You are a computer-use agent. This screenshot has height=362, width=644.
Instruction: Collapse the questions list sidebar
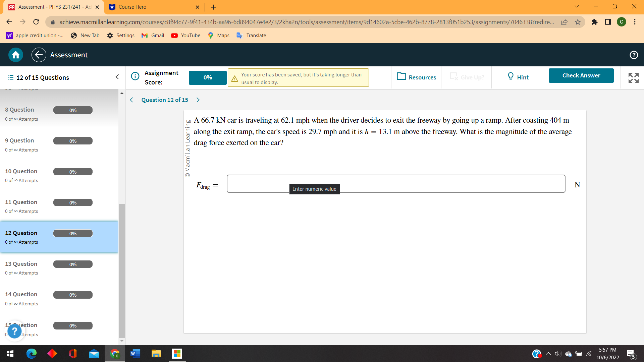[x=117, y=77]
